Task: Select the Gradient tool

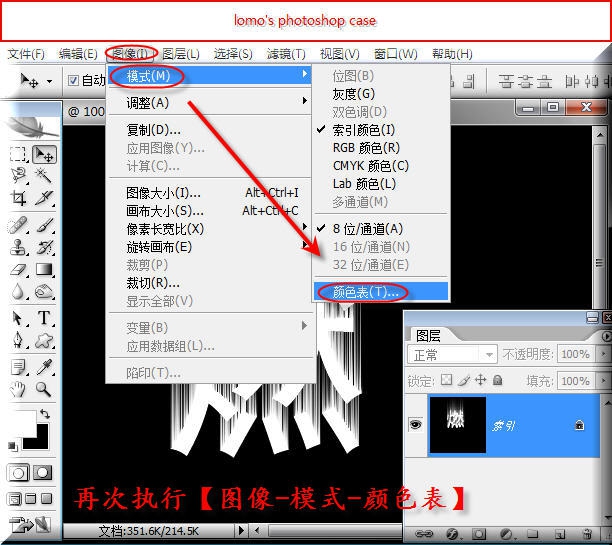Action: pyautogui.click(x=44, y=269)
